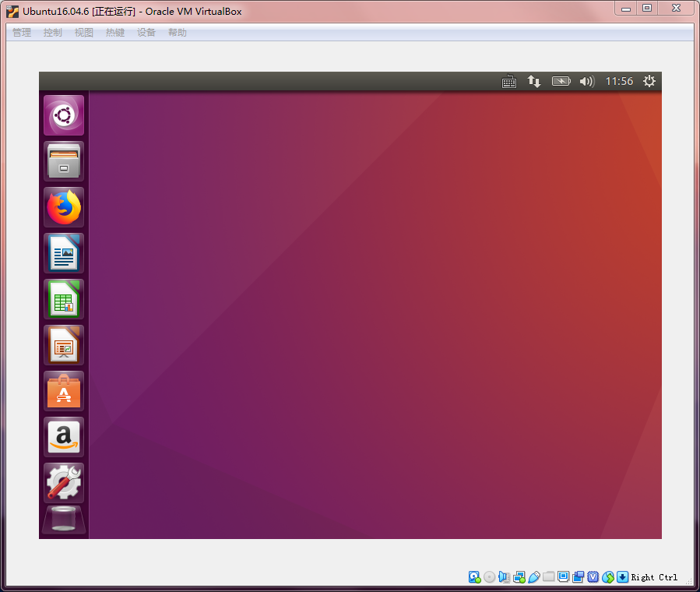This screenshot has height=592, width=700.
Task: Open sound volume indicator
Action: click(586, 81)
